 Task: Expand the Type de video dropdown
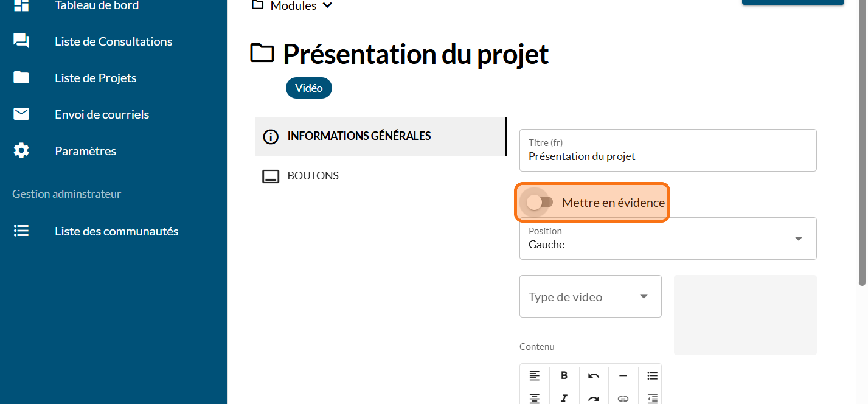coord(589,297)
